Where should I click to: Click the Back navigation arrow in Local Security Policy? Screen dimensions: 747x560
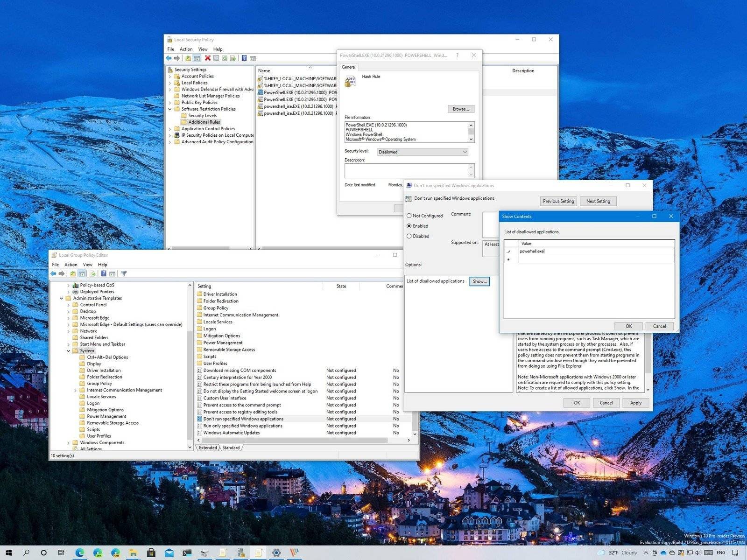pyautogui.click(x=169, y=58)
